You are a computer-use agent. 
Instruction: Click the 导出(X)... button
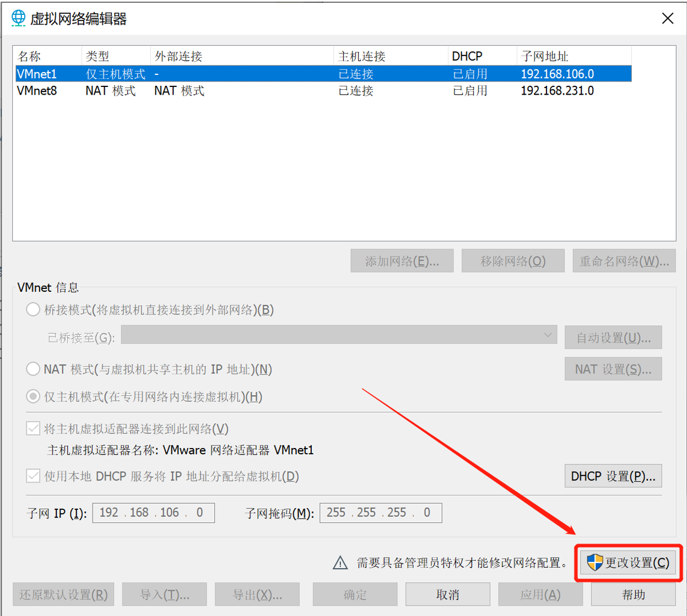[x=257, y=595]
